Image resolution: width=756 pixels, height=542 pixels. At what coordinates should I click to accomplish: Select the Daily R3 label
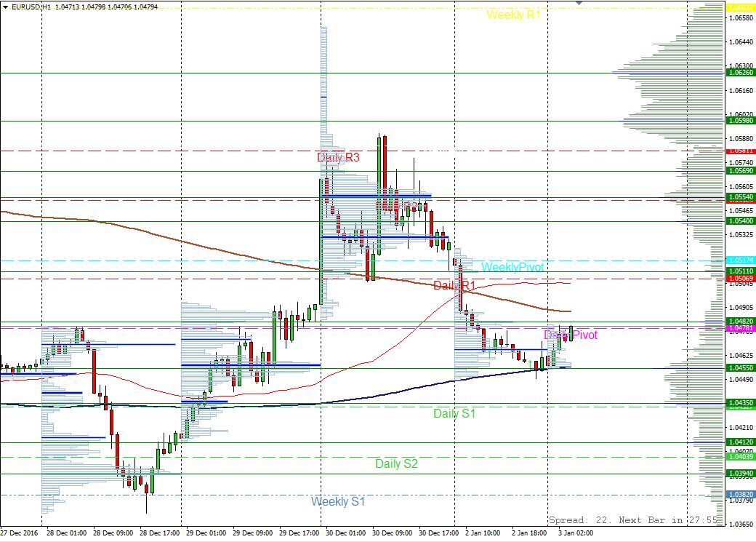(x=338, y=157)
